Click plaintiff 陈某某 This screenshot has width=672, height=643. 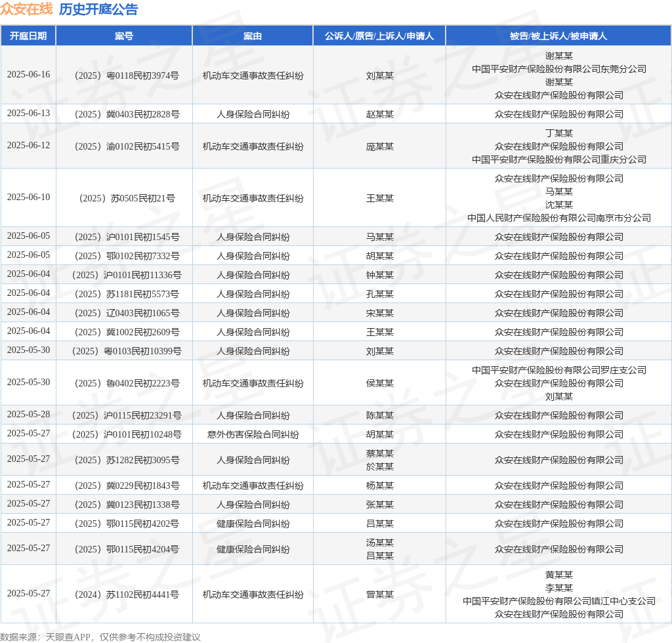point(380,415)
